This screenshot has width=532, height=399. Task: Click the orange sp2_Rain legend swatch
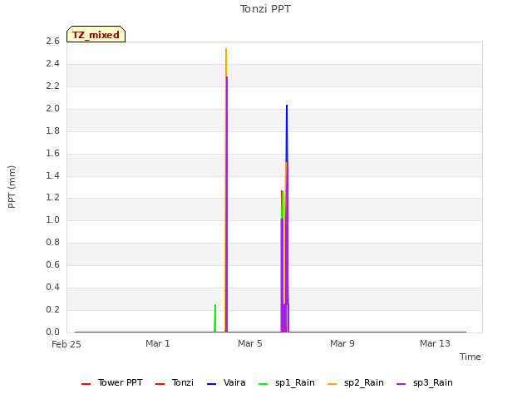(332, 384)
